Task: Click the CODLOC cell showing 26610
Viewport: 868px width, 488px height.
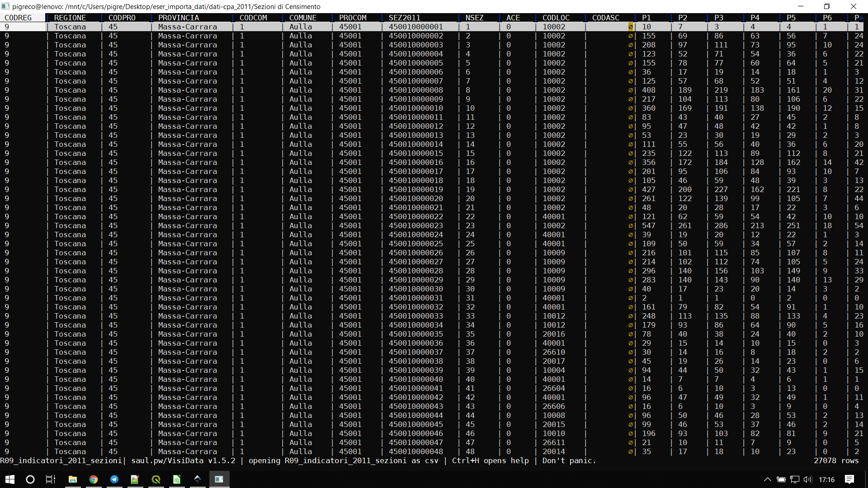Action: pyautogui.click(x=554, y=352)
